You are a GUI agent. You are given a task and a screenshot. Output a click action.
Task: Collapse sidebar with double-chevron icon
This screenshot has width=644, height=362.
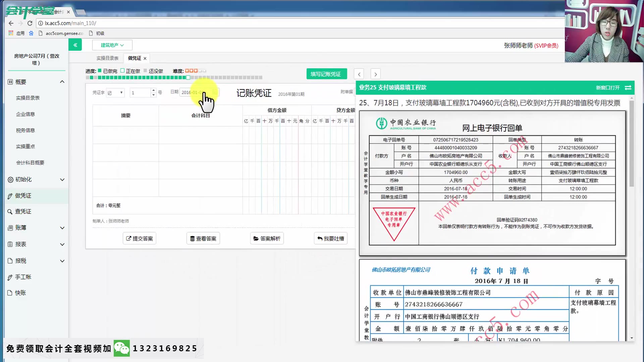[75, 45]
